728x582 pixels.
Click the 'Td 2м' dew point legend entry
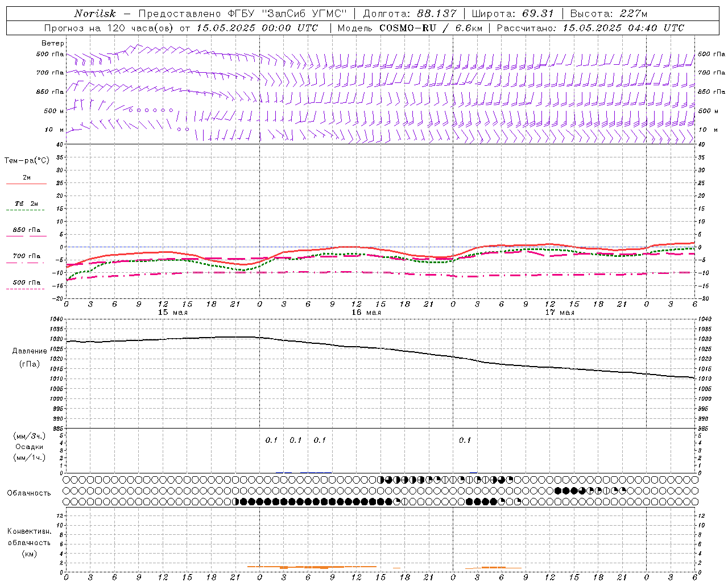click(27, 203)
